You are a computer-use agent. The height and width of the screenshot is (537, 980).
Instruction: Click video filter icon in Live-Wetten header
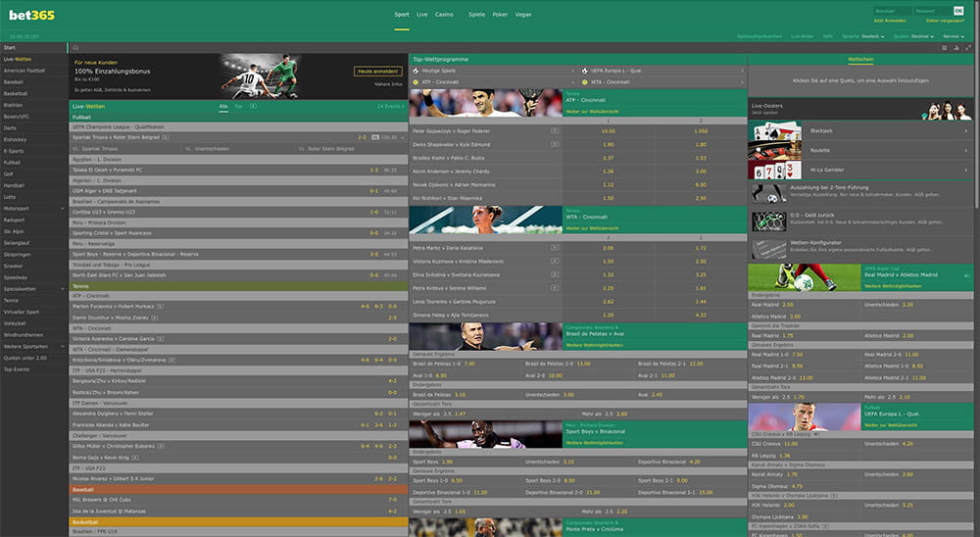click(253, 106)
